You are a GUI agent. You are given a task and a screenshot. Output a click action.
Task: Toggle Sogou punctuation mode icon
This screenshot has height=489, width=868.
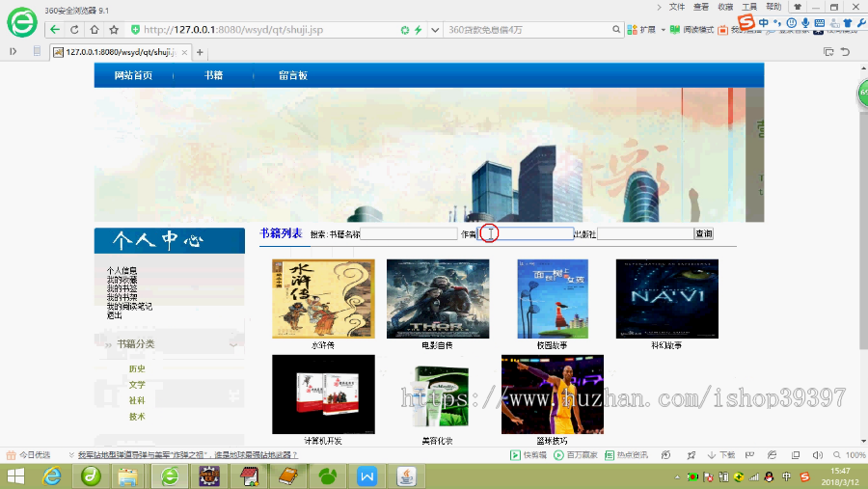point(777,23)
